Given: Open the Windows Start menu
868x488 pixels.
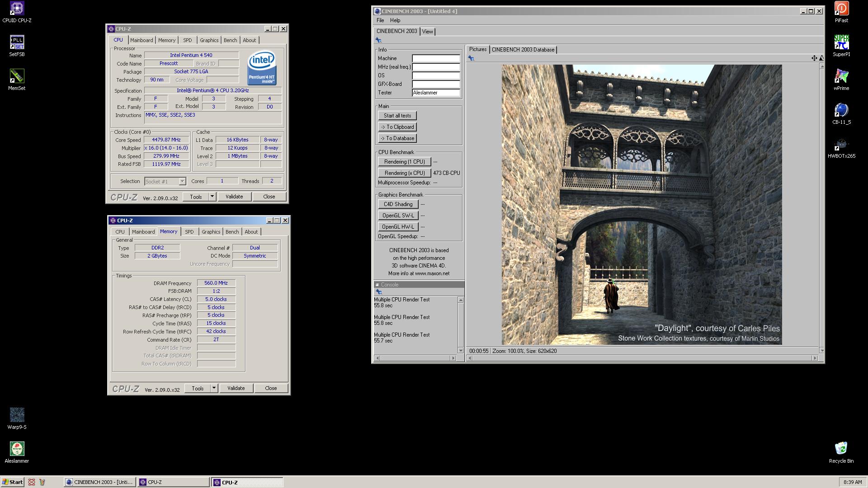Looking at the screenshot, I should [13, 482].
